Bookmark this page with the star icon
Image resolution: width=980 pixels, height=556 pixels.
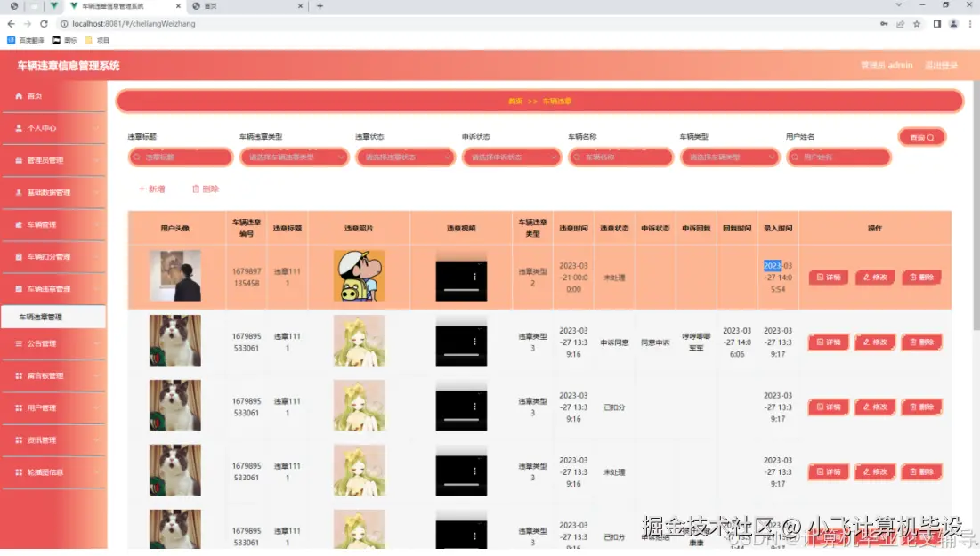[917, 24]
